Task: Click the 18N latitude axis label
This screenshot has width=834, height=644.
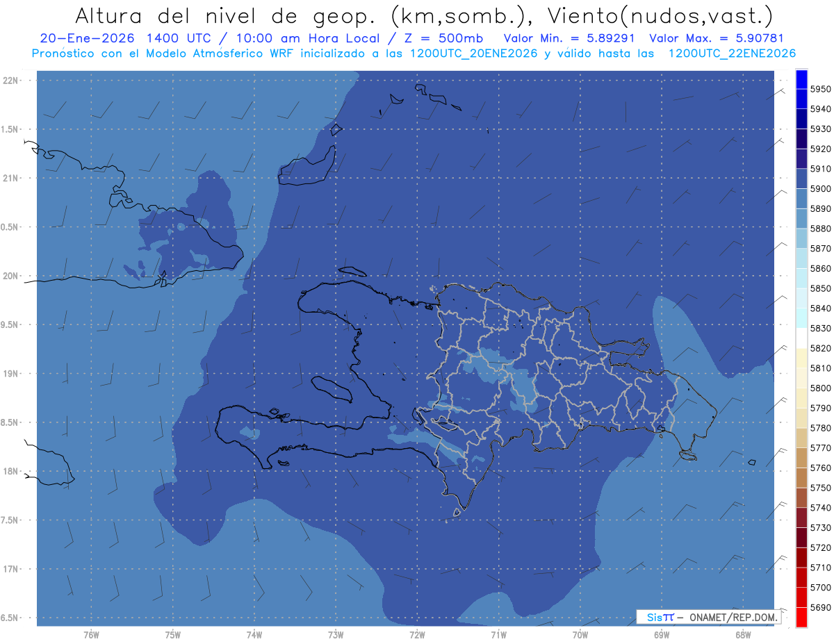Action: tap(10, 471)
